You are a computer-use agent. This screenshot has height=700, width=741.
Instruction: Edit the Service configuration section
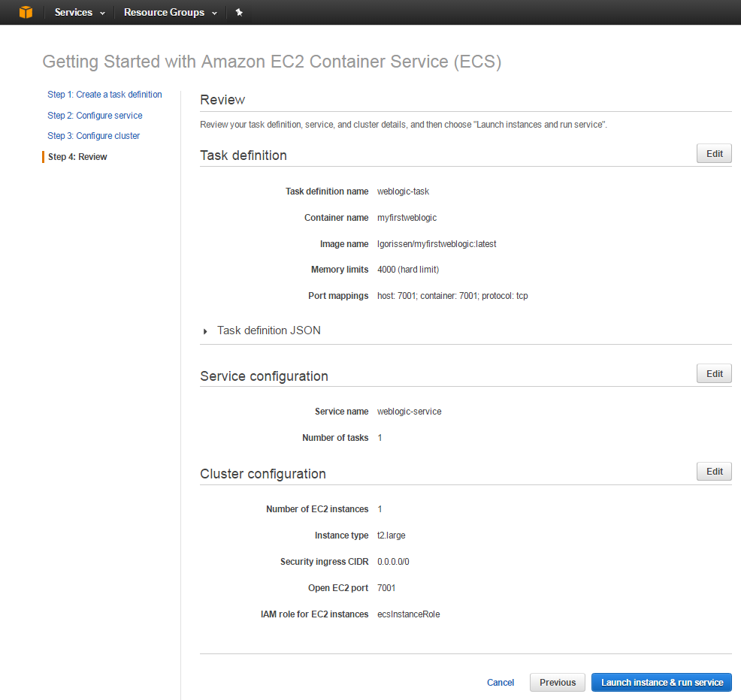pos(714,374)
